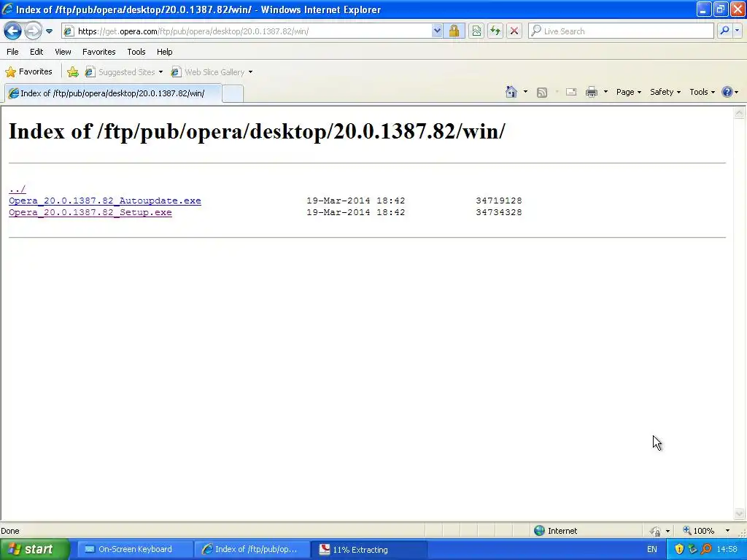Open the File menu
747x560 pixels.
tap(13, 52)
